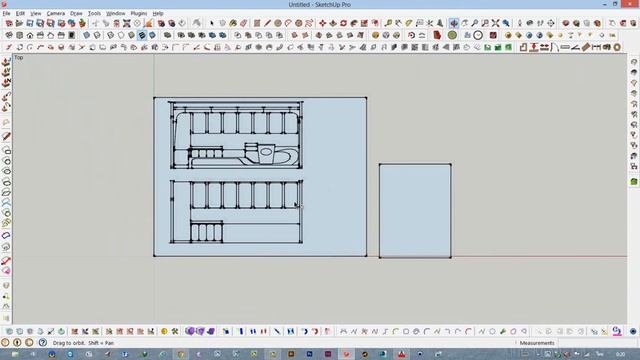Select the Push/Pull tool
Screen dimensions: 640x360
click(x=333, y=23)
